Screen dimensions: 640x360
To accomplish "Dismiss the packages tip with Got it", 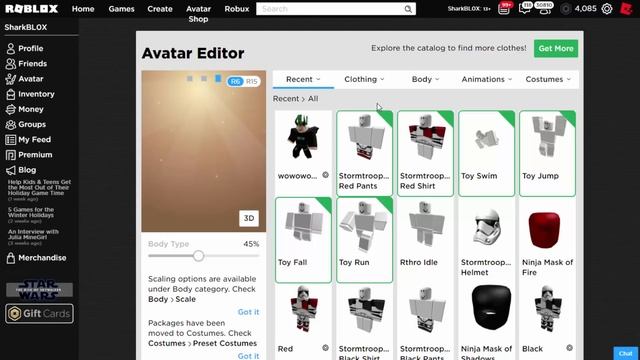I will coord(248,356).
